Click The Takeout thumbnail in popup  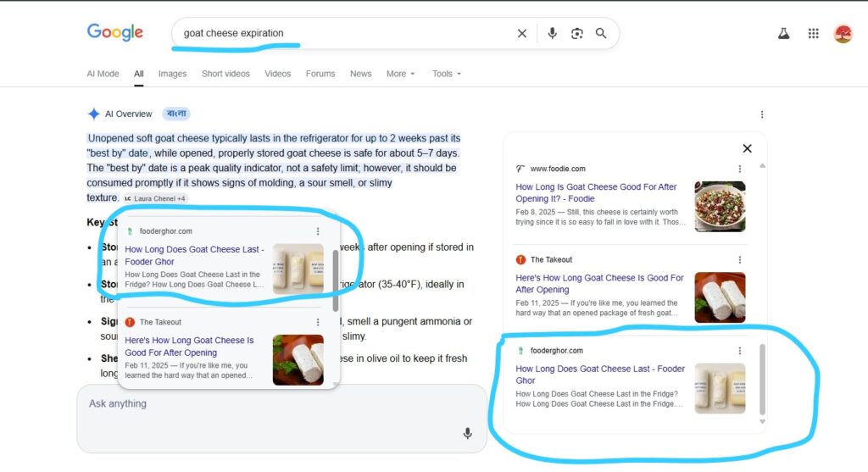[298, 359]
